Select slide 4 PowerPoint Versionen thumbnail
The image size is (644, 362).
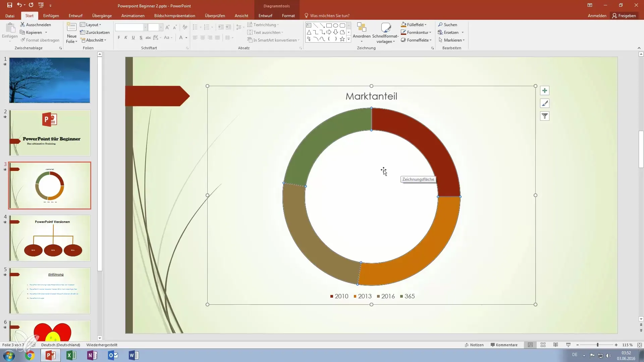pyautogui.click(x=50, y=238)
